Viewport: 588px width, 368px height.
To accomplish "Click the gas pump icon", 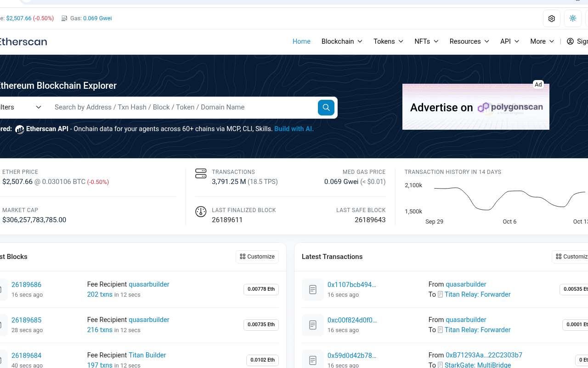I will pyautogui.click(x=64, y=18).
